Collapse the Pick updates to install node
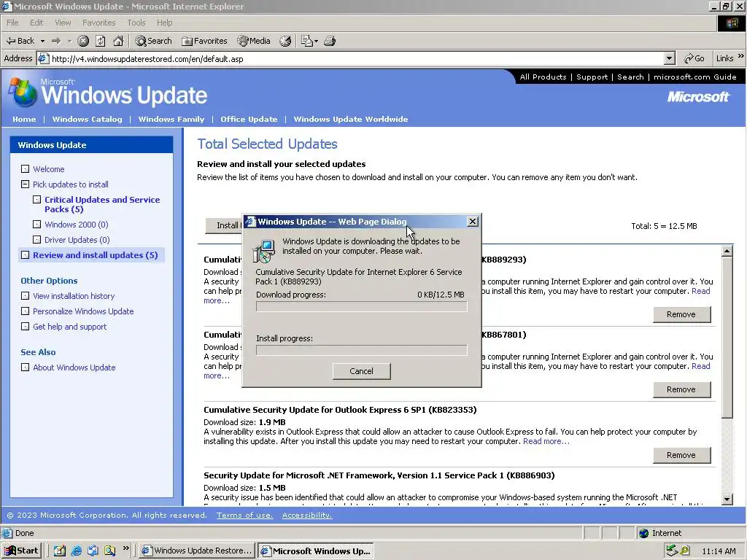The width and height of the screenshot is (747, 560). pyautogui.click(x=26, y=184)
